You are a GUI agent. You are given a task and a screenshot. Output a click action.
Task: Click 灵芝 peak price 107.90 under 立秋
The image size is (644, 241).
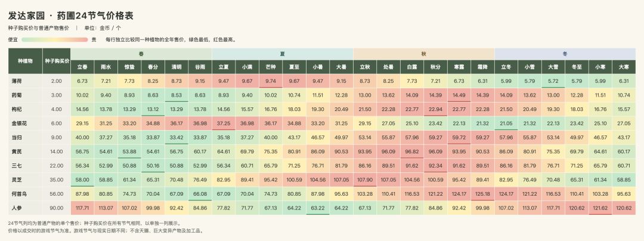coord(365,180)
